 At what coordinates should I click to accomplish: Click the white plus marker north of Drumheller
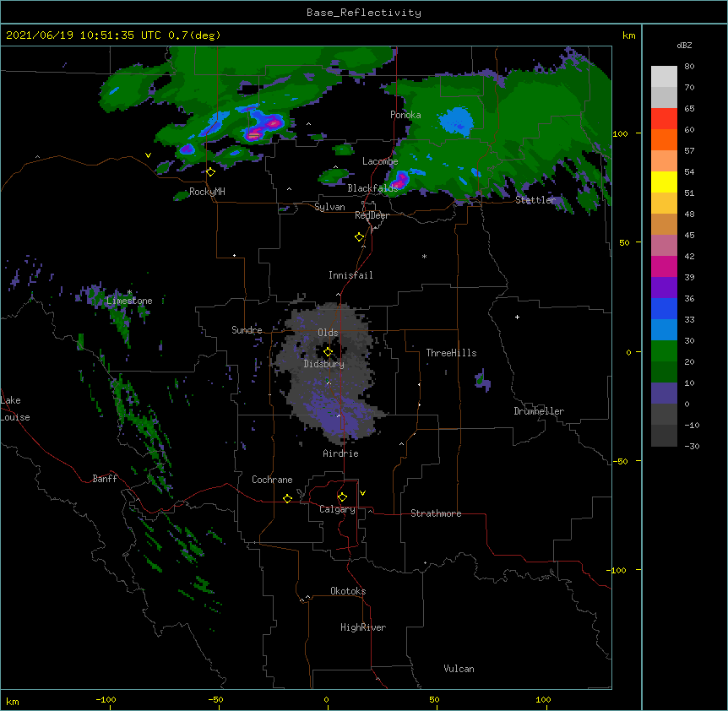pos(517,317)
